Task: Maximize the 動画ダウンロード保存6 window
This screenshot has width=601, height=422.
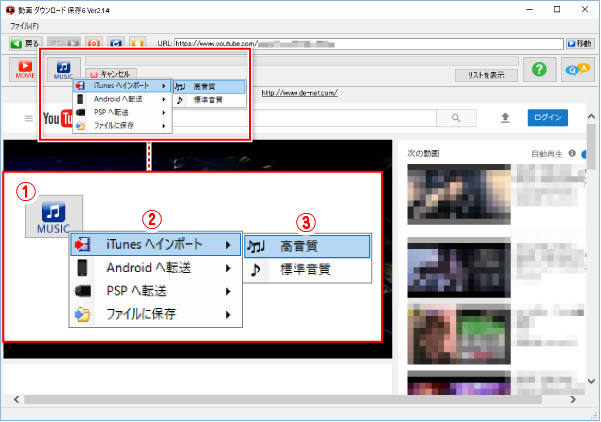Action: pyautogui.click(x=557, y=9)
